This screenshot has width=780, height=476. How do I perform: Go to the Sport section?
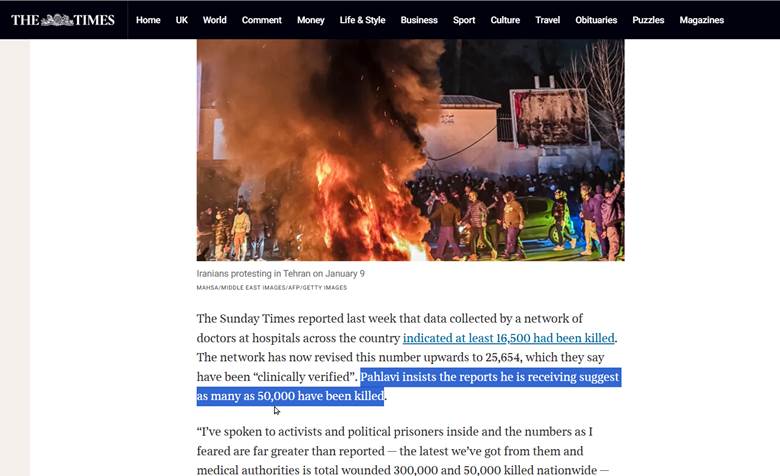click(464, 20)
